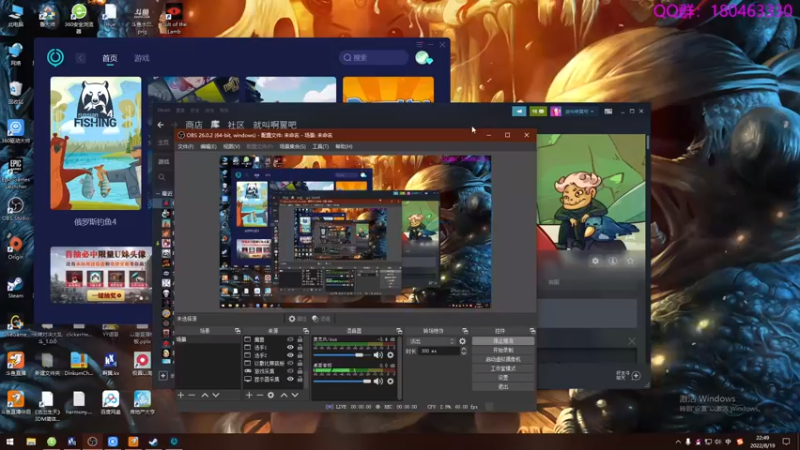Open scene transition properties gear
Viewport: 800px width, 450px height.
coord(463,341)
